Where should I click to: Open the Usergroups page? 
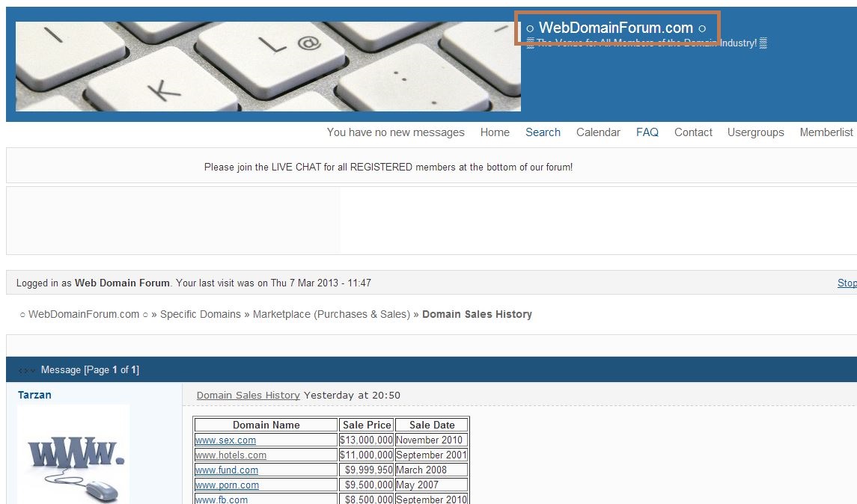coord(755,132)
